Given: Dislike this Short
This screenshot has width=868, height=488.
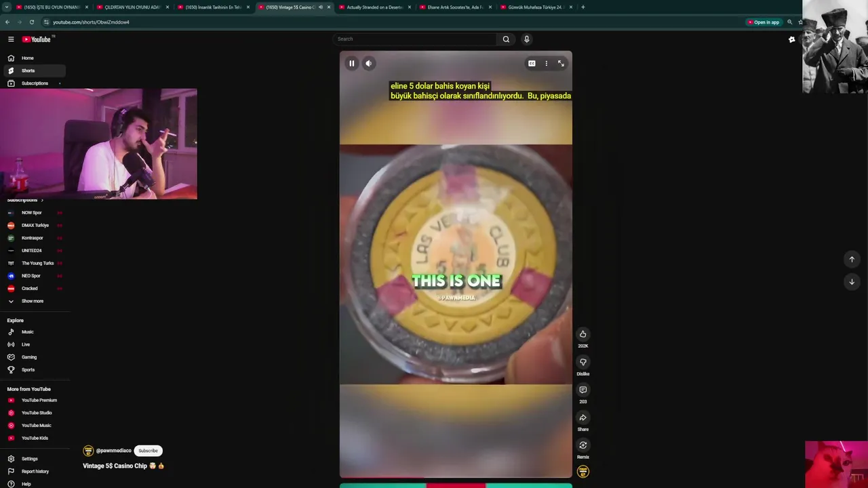Looking at the screenshot, I should tap(583, 362).
